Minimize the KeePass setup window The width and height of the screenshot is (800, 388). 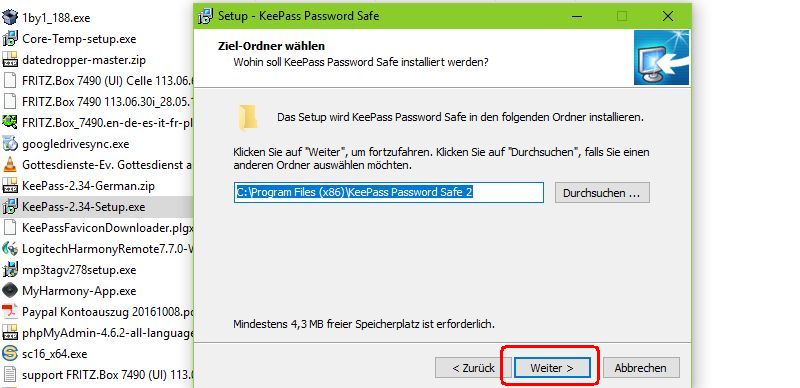click(577, 16)
